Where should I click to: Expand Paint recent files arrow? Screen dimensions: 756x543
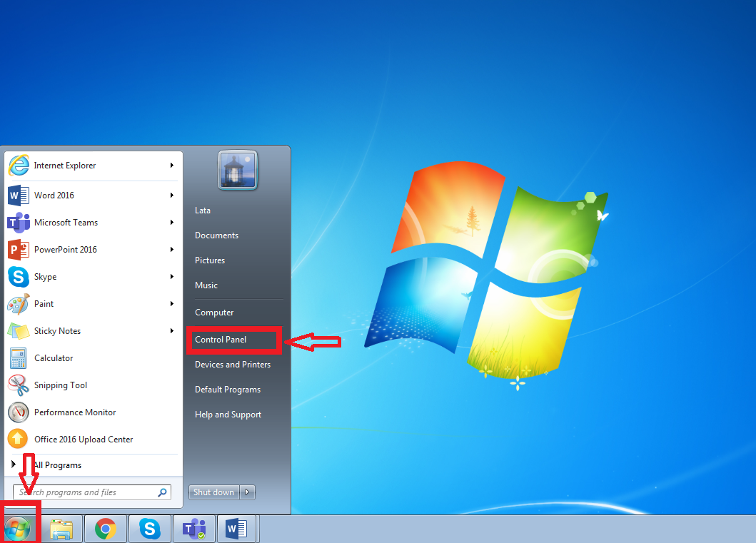click(x=171, y=303)
